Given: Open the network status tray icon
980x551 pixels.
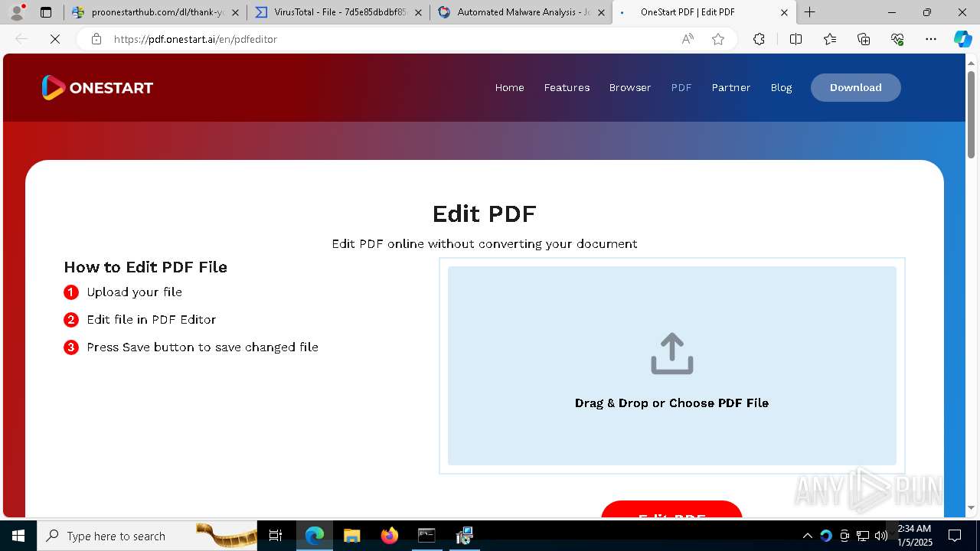Looking at the screenshot, I should pyautogui.click(x=863, y=536).
